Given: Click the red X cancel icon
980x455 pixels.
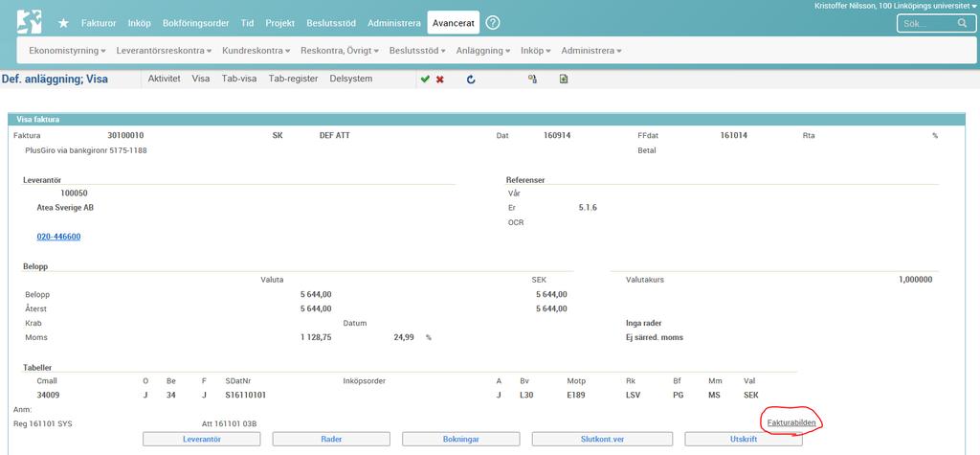Looking at the screenshot, I should [440, 80].
